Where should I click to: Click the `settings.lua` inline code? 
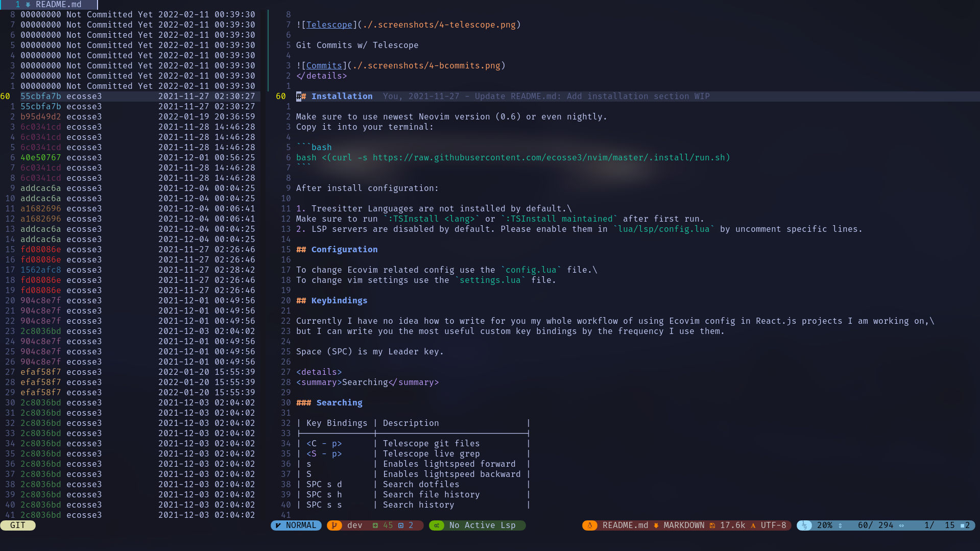[x=490, y=280]
